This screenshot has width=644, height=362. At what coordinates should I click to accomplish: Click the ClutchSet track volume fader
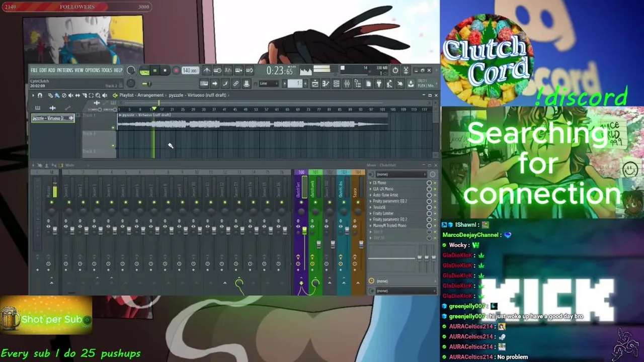(x=304, y=230)
